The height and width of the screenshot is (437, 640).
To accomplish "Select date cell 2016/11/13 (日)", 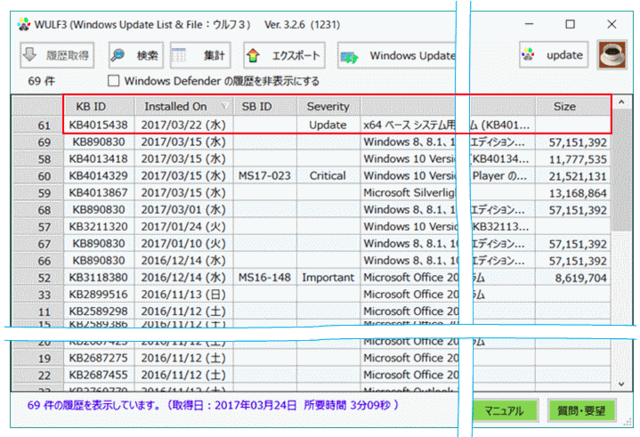I will 184,295.
